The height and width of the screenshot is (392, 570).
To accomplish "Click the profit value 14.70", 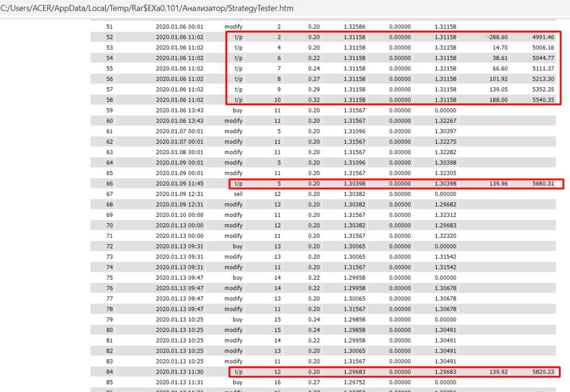I will tap(500, 48).
